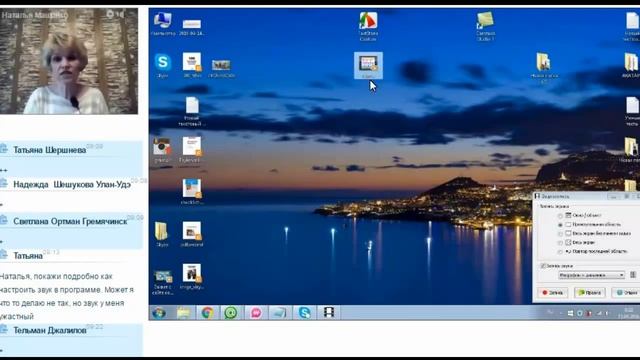Expand the 'Микрофон + динамики' sound source dropdown
The height and width of the screenshot is (360, 640).
(x=591, y=275)
